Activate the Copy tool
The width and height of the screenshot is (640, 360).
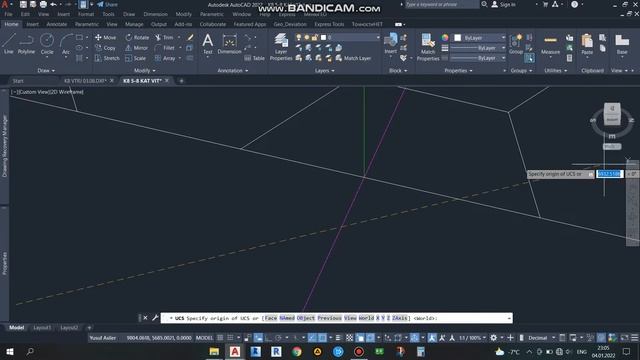coord(105,48)
